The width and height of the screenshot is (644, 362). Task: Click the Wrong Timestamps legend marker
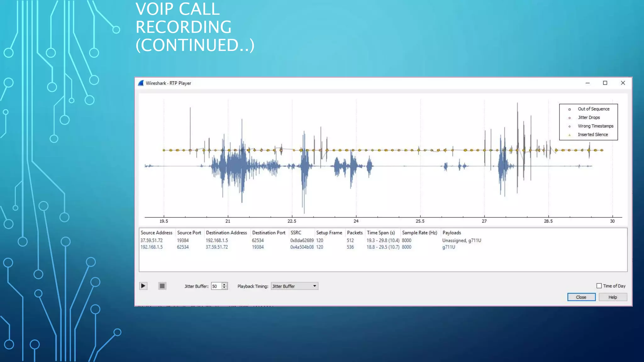pyautogui.click(x=569, y=126)
